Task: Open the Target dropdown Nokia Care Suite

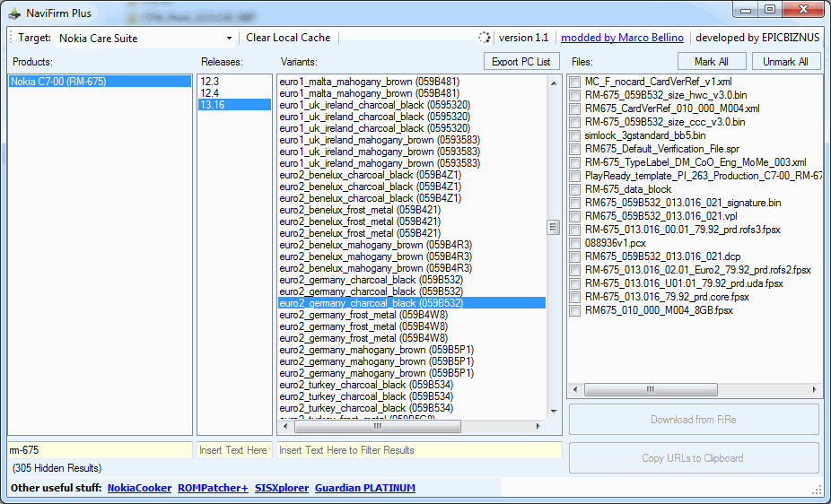Action: [x=145, y=39]
